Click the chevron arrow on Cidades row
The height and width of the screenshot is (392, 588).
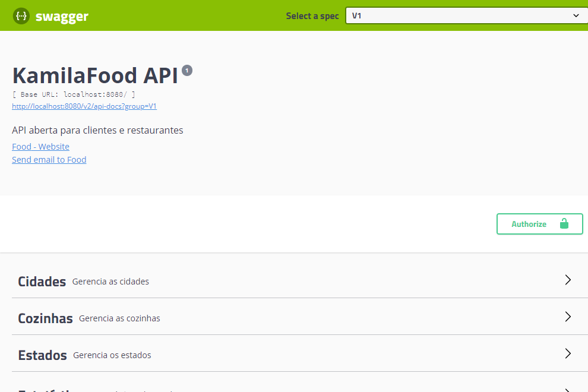pyautogui.click(x=568, y=280)
